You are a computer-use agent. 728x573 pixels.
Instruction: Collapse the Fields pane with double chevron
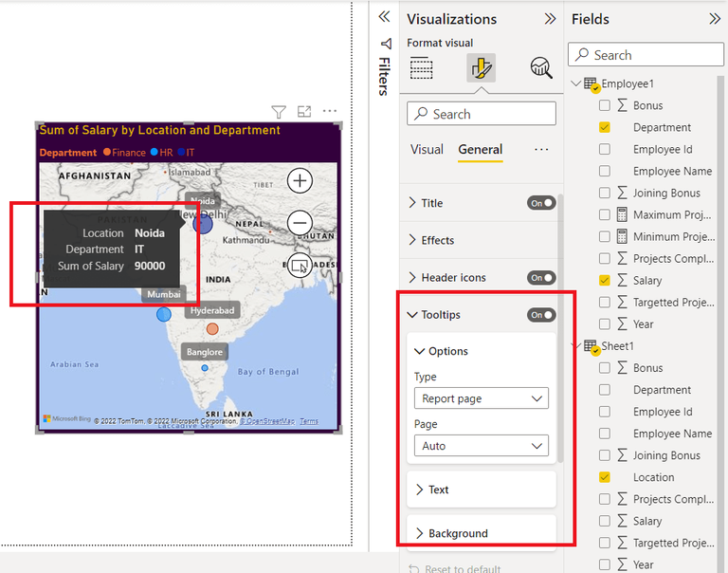pos(714,19)
